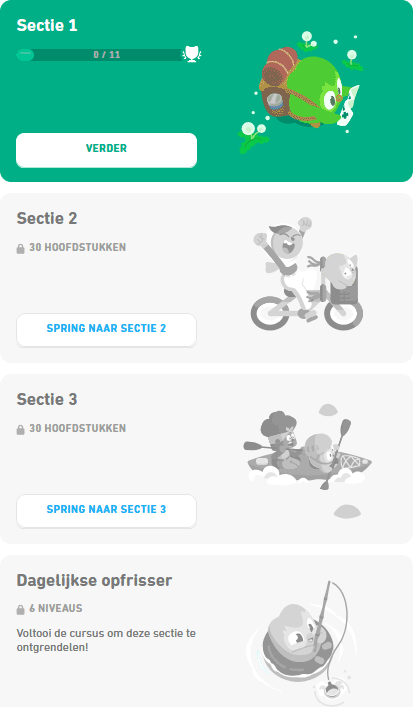Click the fishing character illustration in Dagelijkse opfrisser

(x=302, y=644)
